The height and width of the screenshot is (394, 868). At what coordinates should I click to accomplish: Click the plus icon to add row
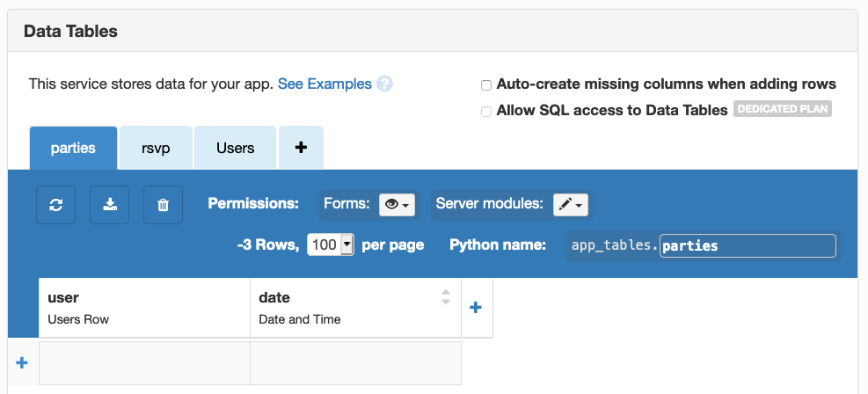[x=22, y=362]
